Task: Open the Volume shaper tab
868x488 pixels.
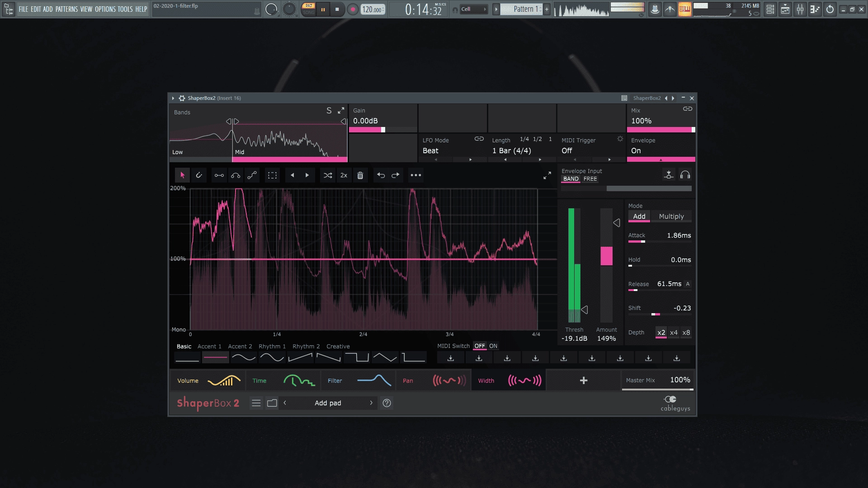Action: (208, 380)
